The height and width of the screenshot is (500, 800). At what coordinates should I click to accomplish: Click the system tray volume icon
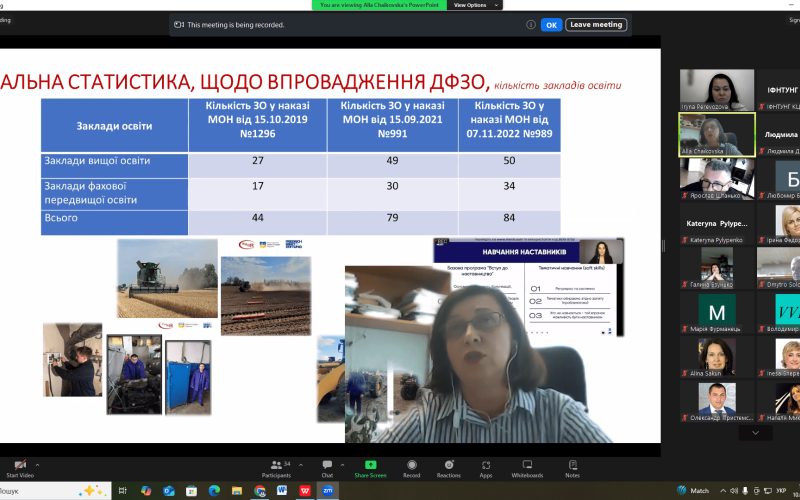coord(734,491)
